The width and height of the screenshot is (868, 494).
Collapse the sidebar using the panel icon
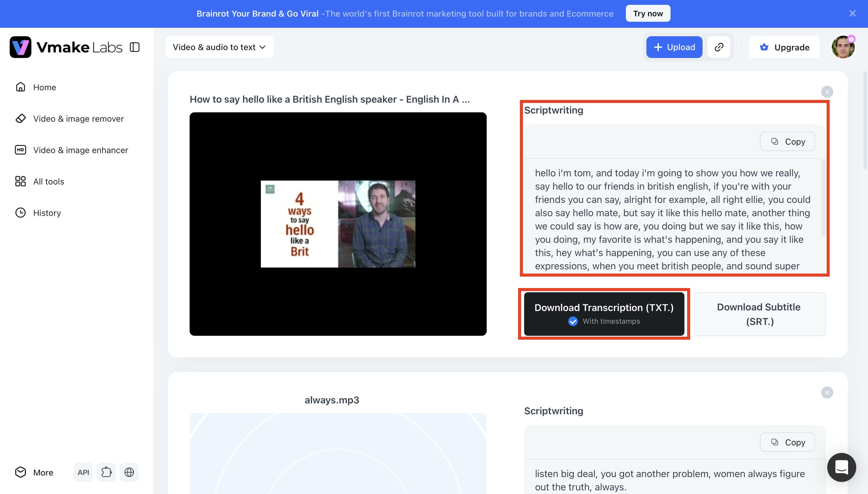[x=135, y=47]
